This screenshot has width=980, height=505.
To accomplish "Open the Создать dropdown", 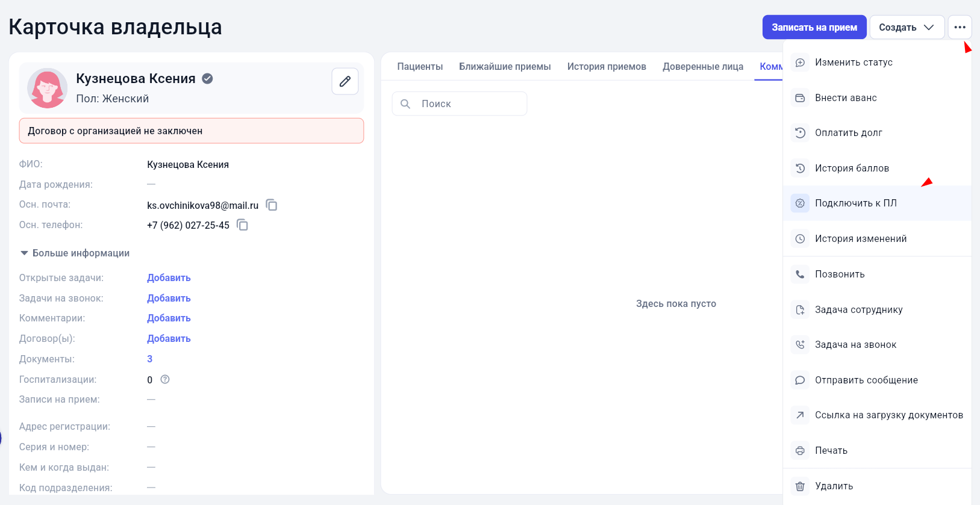I will point(907,27).
